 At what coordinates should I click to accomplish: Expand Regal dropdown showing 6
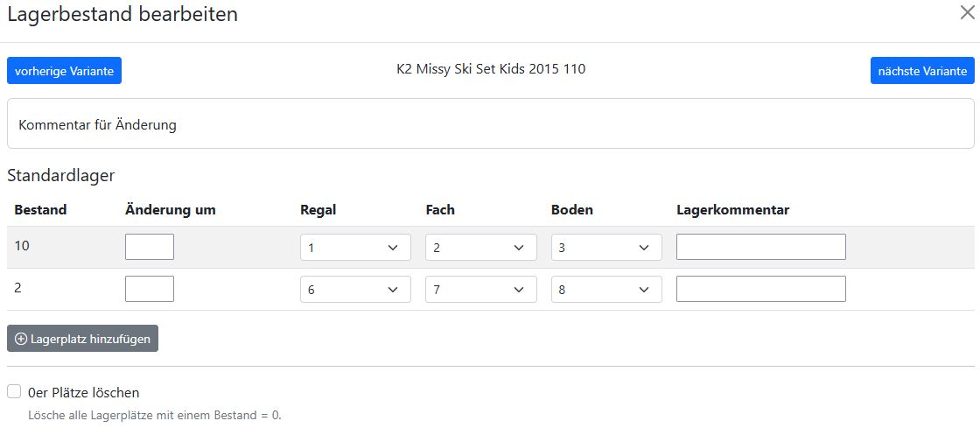click(354, 289)
